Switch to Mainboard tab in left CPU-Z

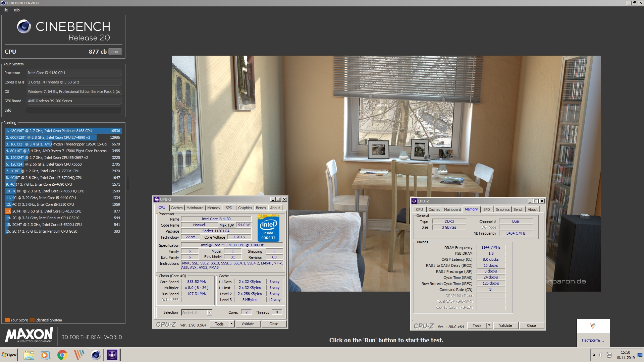[x=195, y=208]
